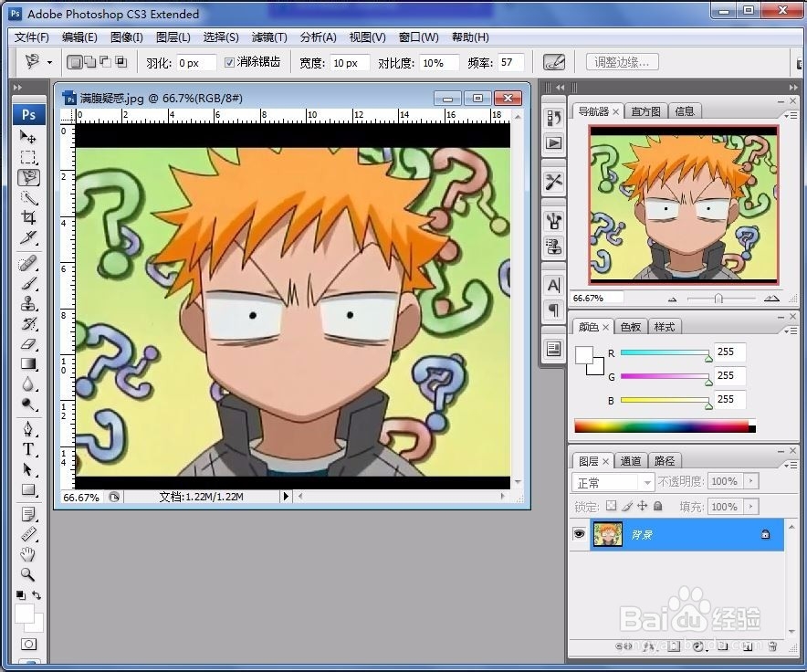Image resolution: width=807 pixels, height=672 pixels.
Task: Open the document status bar arrow menu
Action: [286, 497]
